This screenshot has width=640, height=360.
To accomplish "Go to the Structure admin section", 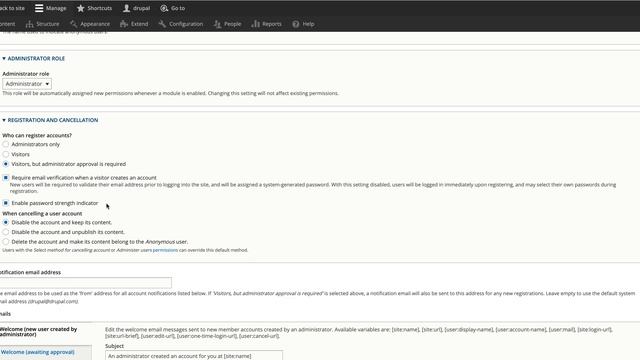I will [x=42, y=24].
